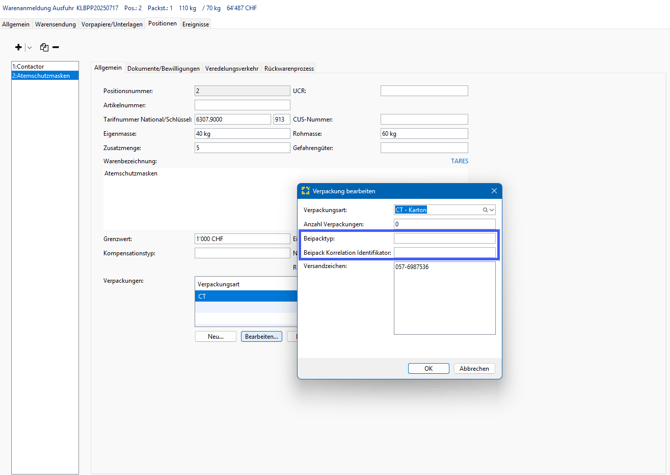Switch to the Dokumente/Bewilligungen tab

(163, 68)
